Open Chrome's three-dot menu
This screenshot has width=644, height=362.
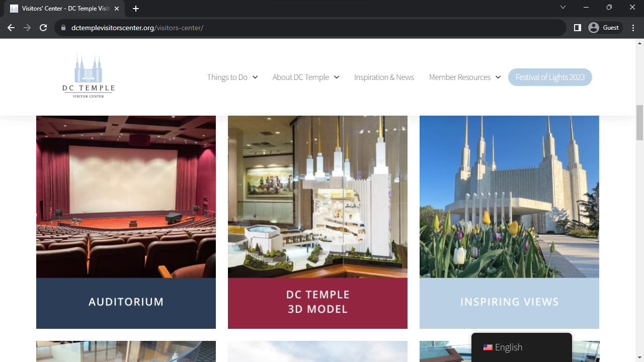click(633, 28)
